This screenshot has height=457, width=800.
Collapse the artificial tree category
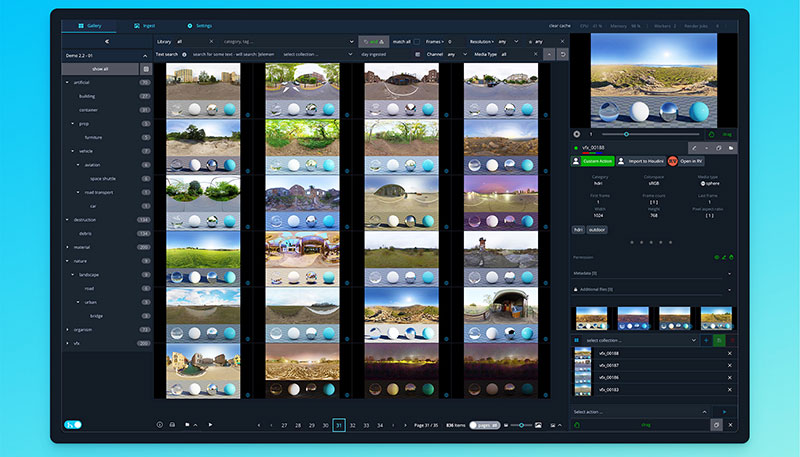coord(67,83)
